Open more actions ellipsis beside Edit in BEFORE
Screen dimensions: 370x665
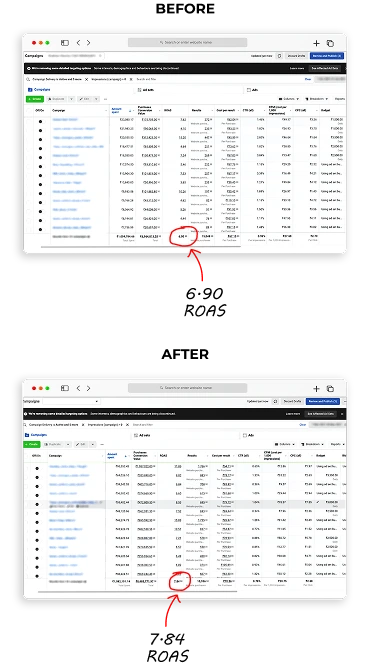105,99
